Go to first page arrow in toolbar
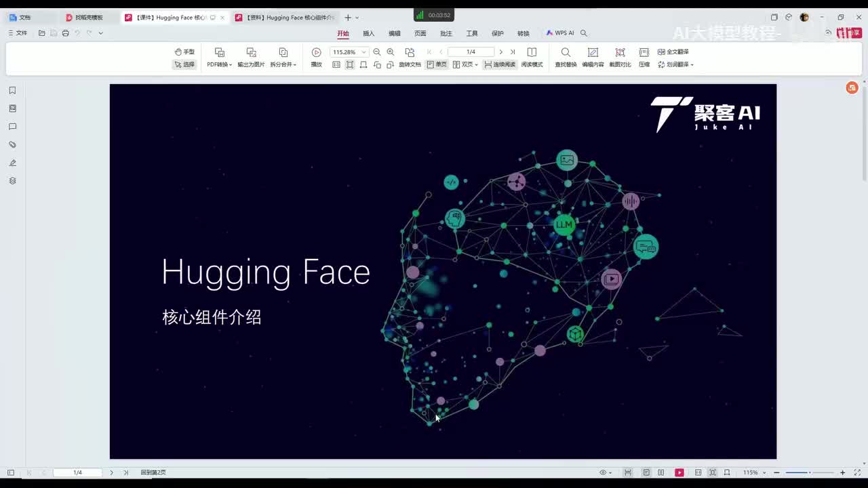Image resolution: width=868 pixels, height=488 pixels. tap(429, 52)
